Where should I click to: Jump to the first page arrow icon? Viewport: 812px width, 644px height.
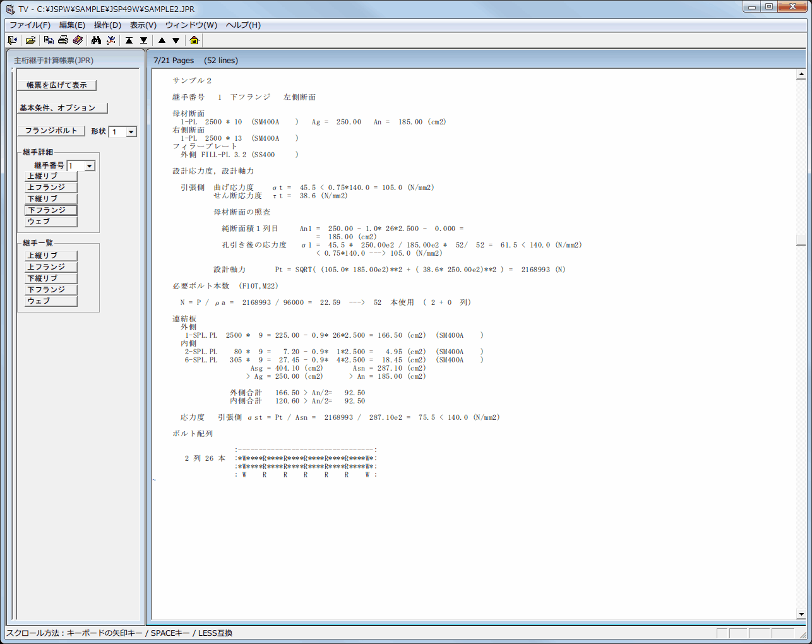click(x=129, y=40)
